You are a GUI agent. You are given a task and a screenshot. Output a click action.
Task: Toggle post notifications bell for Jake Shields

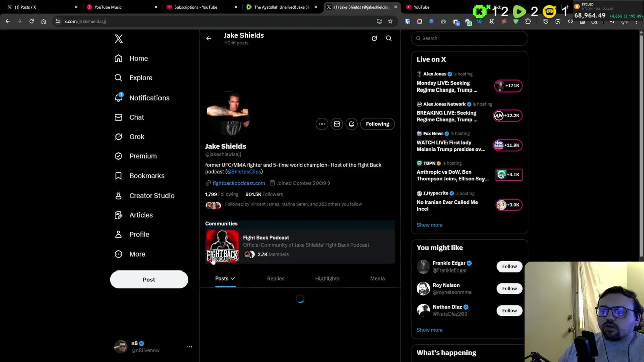tap(352, 124)
